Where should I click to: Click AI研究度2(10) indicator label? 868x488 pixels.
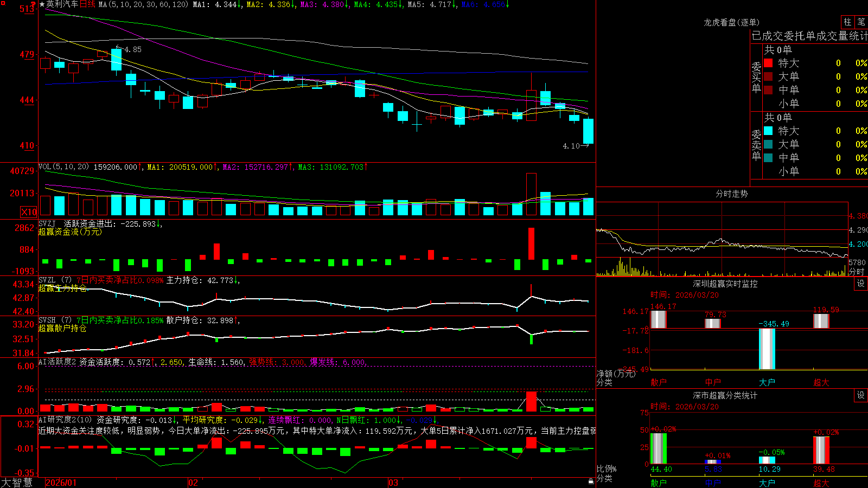pyautogui.click(x=65, y=420)
